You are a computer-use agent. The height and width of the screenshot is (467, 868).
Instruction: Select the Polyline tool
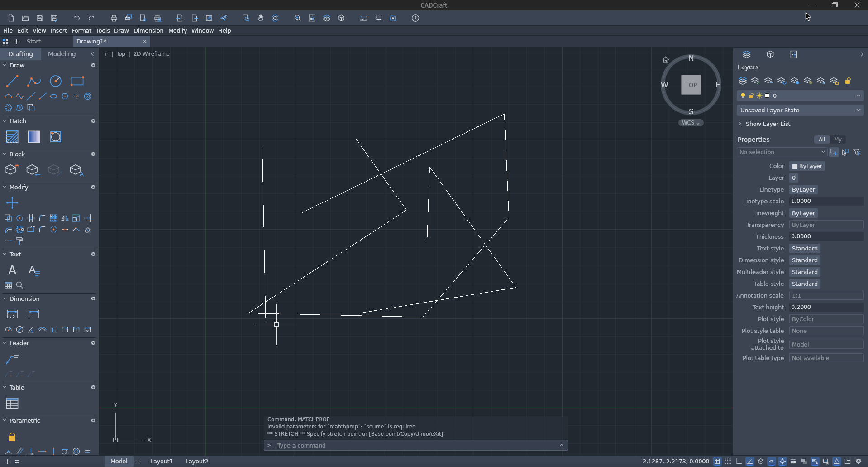(x=34, y=81)
